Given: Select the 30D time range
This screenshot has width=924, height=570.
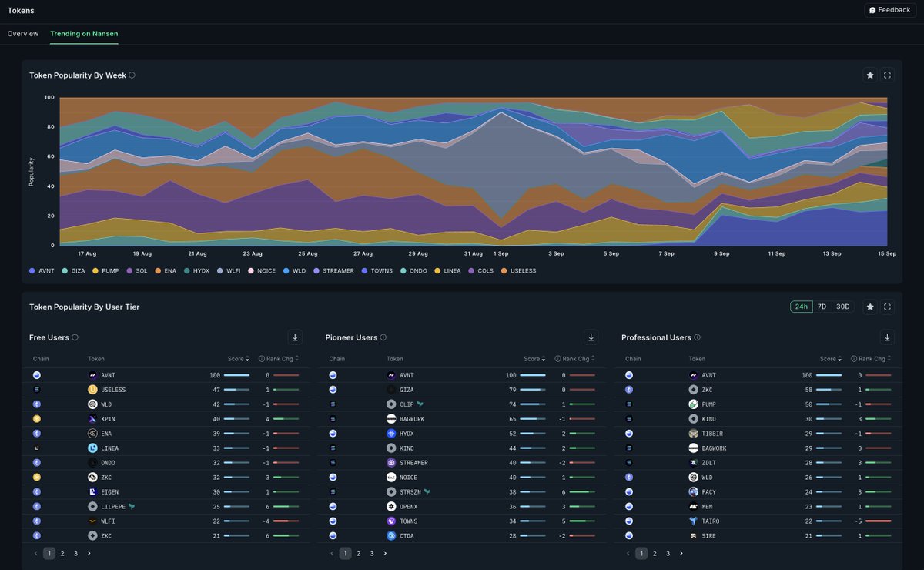Looking at the screenshot, I should click(x=842, y=306).
